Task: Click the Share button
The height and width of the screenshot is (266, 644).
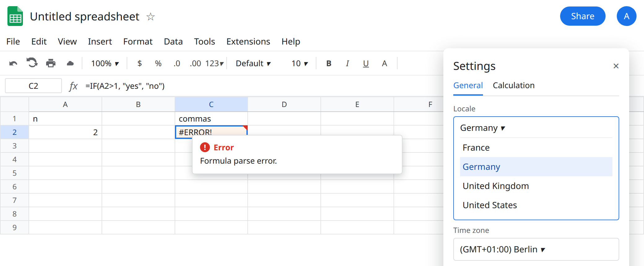Action: click(x=582, y=16)
